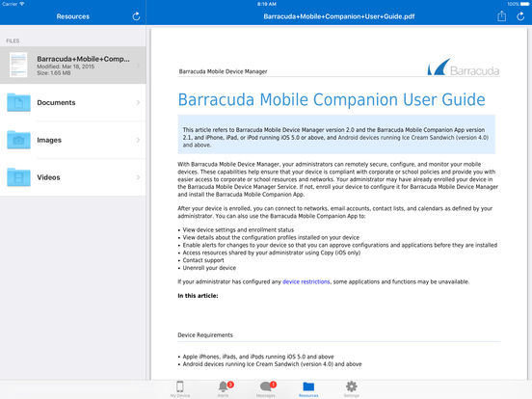Click the PDF filename title in header
The image size is (532, 399).
pyautogui.click(x=339, y=16)
